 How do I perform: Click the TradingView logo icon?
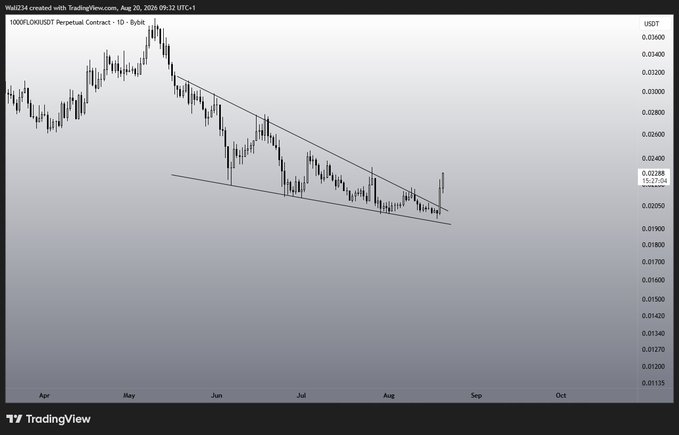tap(14, 419)
